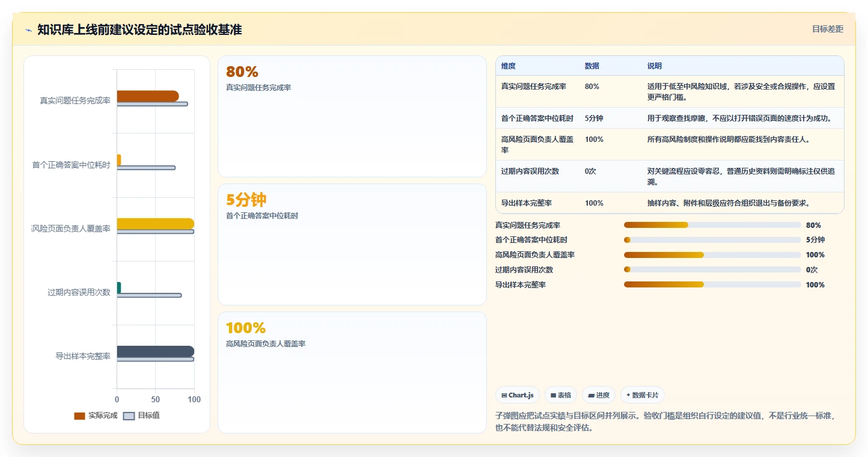Open the 5分钟 首个正确答案中位耗时 data card
Screen dimensions: 868x457
point(352,244)
